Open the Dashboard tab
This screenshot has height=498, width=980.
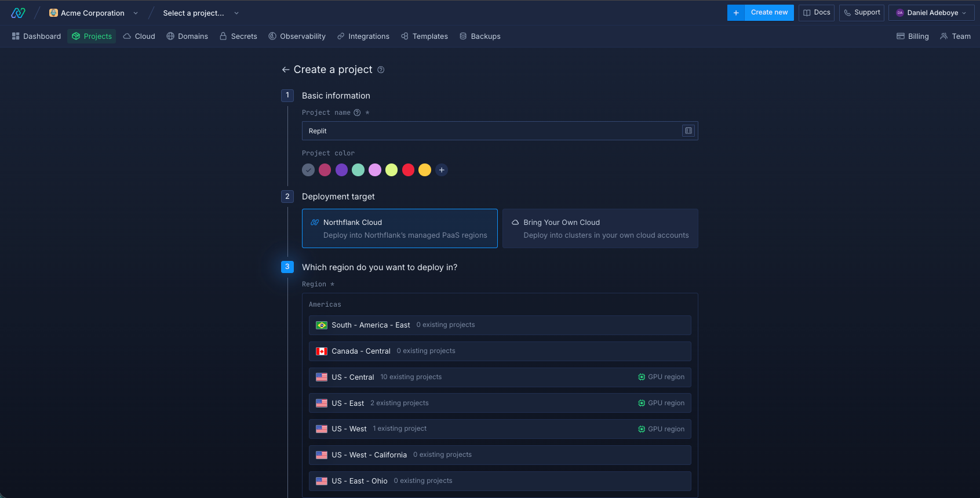tap(37, 37)
